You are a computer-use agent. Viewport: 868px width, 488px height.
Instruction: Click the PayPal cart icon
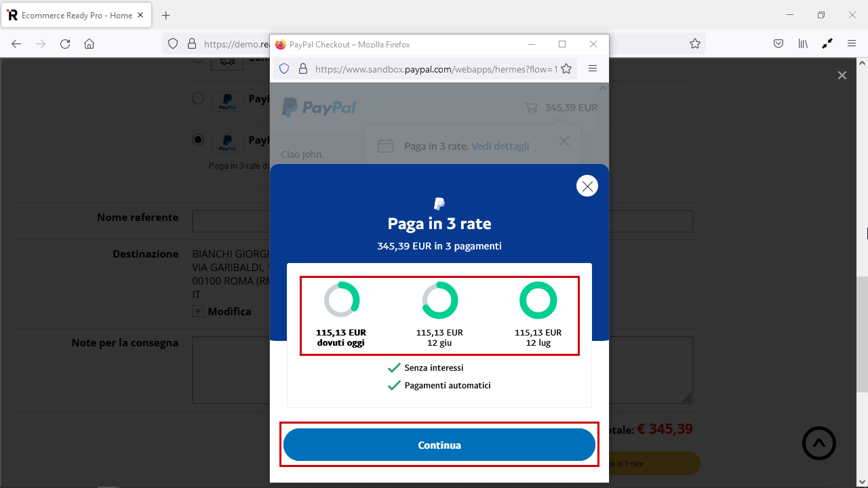pyautogui.click(x=530, y=107)
